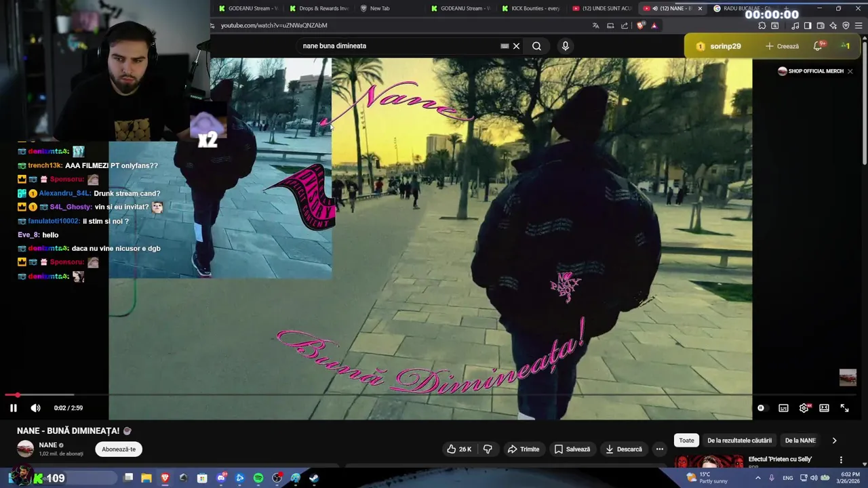The height and width of the screenshot is (488, 868).
Task: Open browser extensions puzzle icon
Action: click(762, 26)
